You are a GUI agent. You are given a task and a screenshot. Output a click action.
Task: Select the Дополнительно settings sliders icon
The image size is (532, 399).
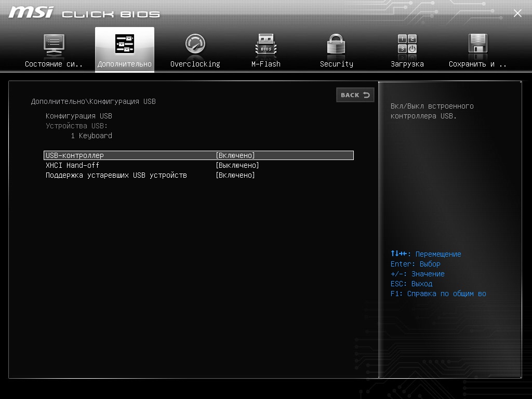(125, 44)
